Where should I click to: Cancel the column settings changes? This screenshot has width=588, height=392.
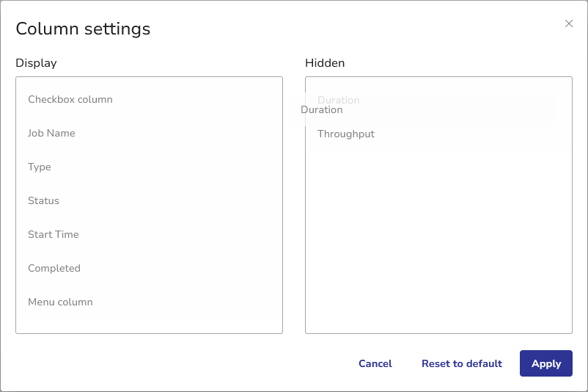coord(375,363)
